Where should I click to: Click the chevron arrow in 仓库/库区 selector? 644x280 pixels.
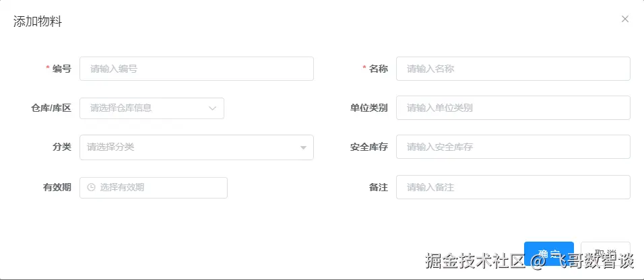(x=212, y=108)
